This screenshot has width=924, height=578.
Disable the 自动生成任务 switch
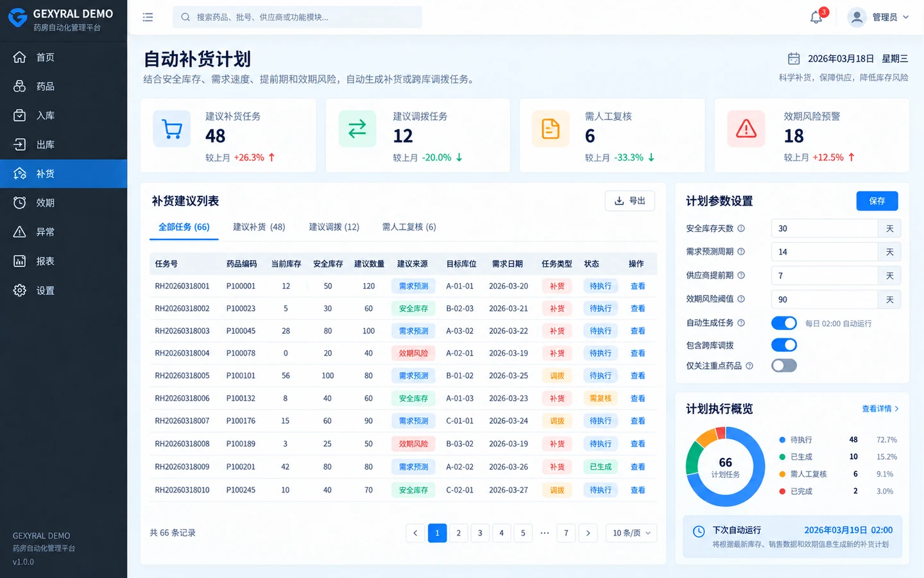pos(784,323)
